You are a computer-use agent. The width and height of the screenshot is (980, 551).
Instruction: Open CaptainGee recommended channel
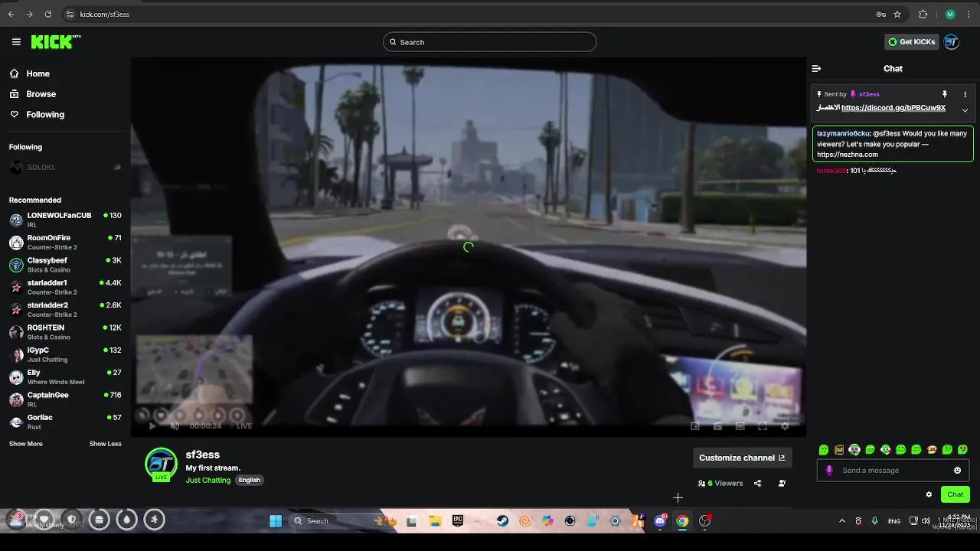pyautogui.click(x=65, y=399)
